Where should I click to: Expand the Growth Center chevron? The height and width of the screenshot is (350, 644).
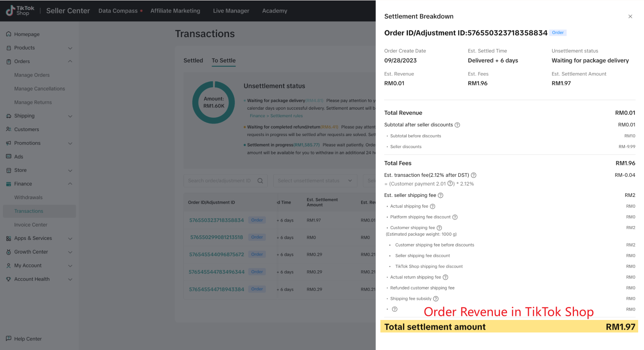pos(70,252)
